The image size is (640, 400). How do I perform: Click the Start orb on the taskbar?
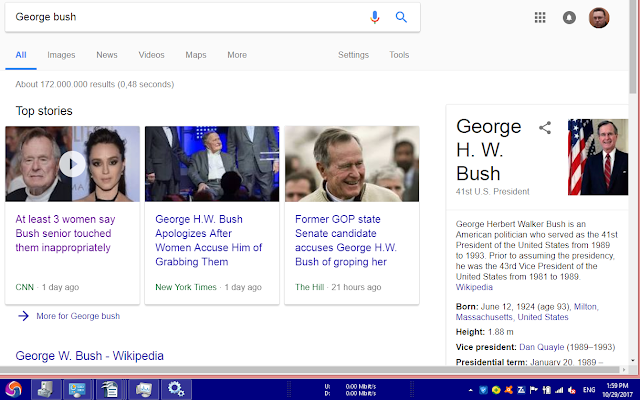pos(13,389)
